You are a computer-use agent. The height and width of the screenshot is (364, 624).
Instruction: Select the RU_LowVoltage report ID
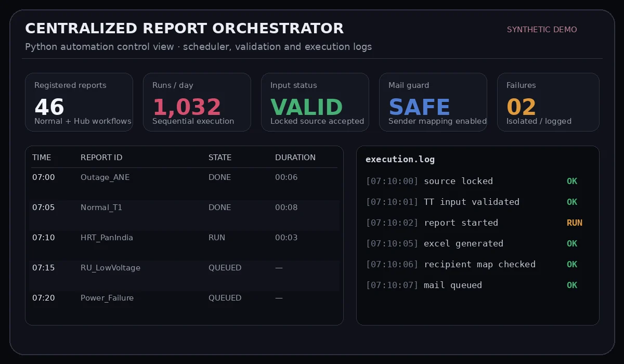[x=110, y=268]
